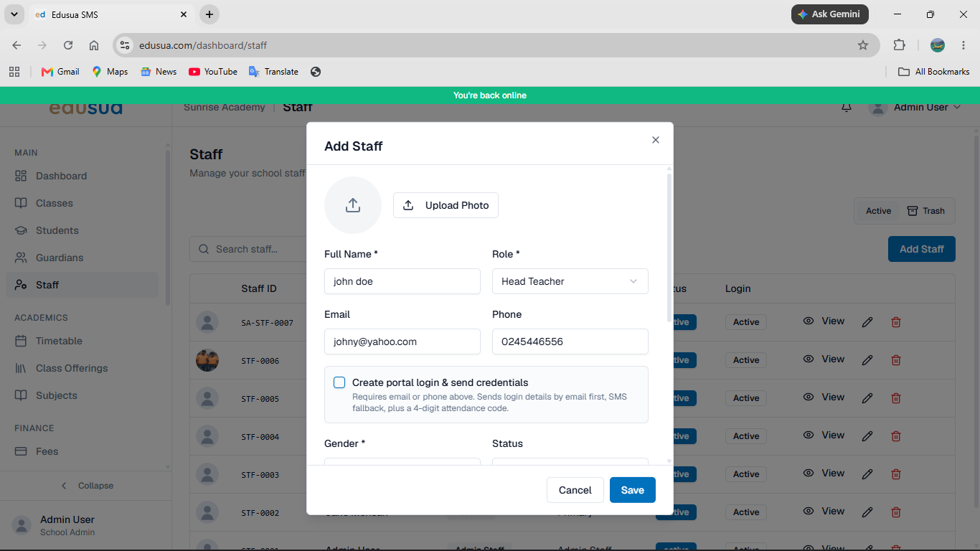980x551 pixels.
Task: Open a new browser tab
Action: pos(209,14)
